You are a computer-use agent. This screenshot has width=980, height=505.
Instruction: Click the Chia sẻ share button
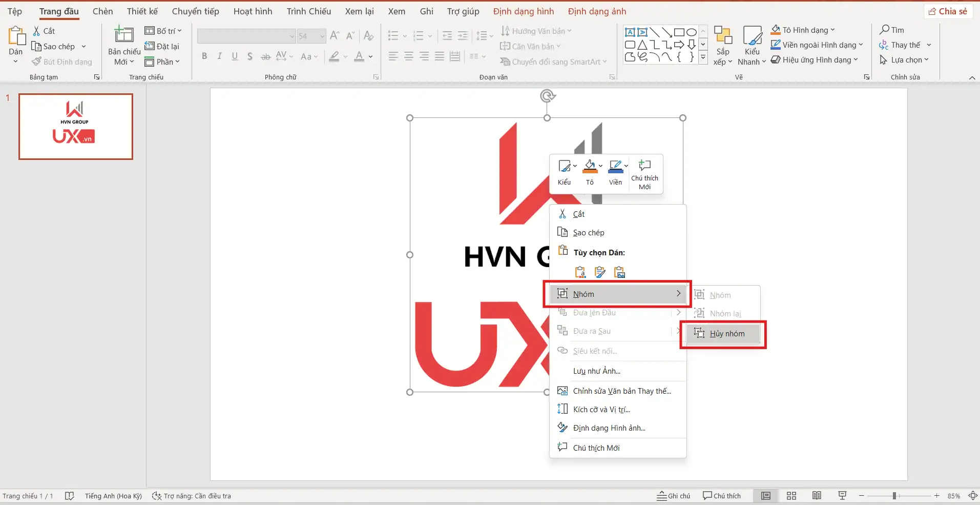click(x=948, y=11)
